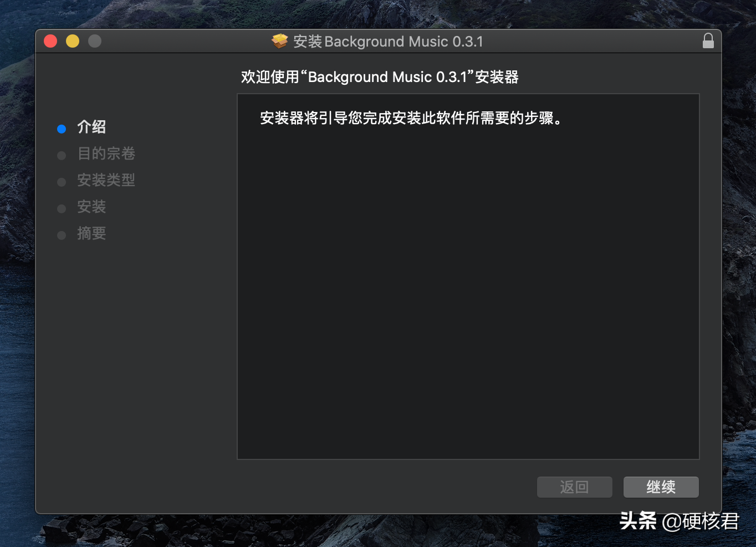Select the 目的宗卷 step in sidebar

106,154
